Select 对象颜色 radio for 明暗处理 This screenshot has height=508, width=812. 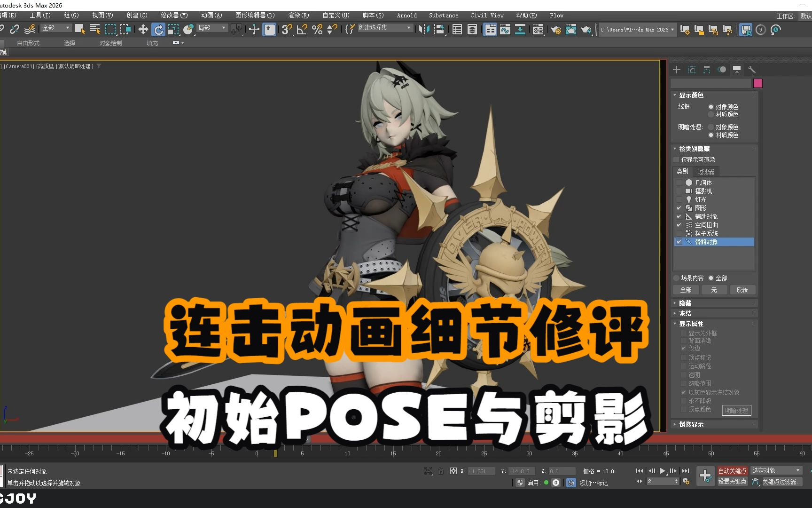point(711,127)
